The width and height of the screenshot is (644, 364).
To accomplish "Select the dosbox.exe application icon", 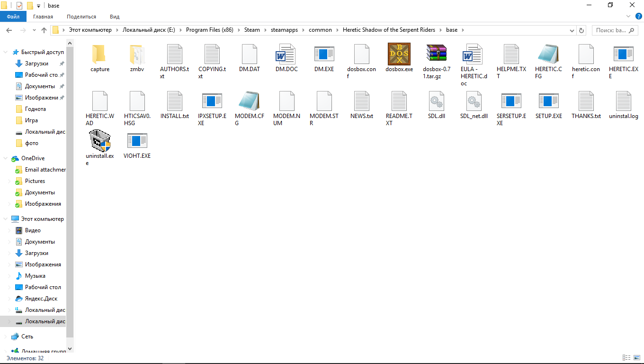I will 399,54.
